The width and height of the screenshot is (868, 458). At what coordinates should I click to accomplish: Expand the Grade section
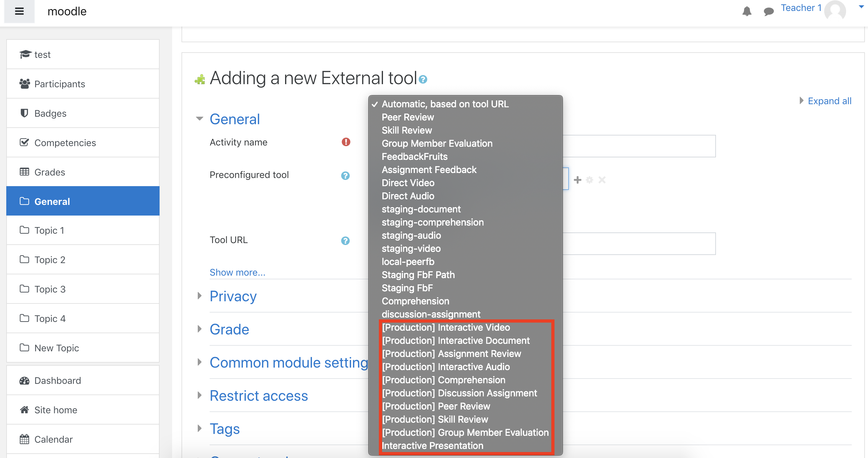coord(229,329)
